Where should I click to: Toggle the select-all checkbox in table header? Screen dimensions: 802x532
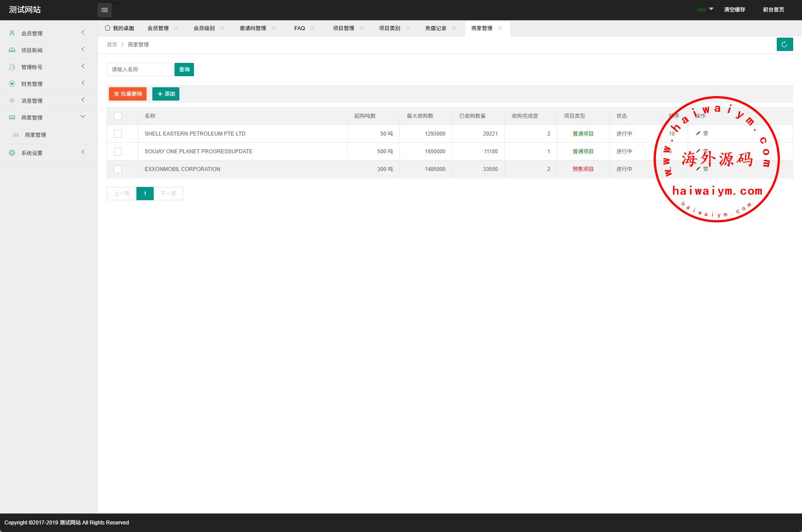click(x=118, y=116)
